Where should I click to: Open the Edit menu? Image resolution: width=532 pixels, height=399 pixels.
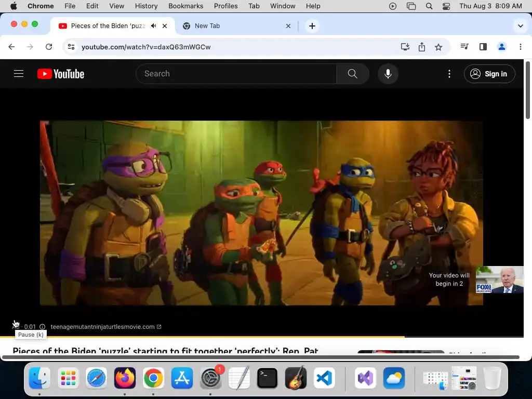(92, 6)
